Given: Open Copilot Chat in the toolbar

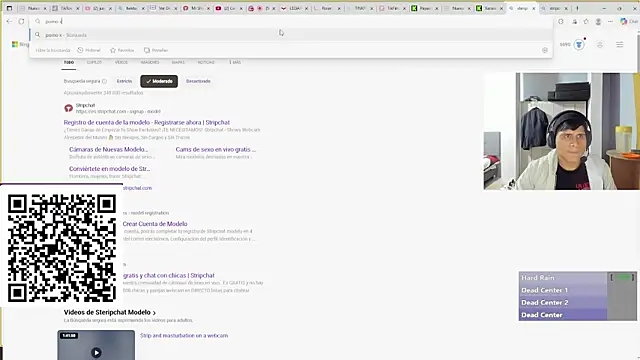Looking at the screenshot, I should pyautogui.click(x=629, y=22).
